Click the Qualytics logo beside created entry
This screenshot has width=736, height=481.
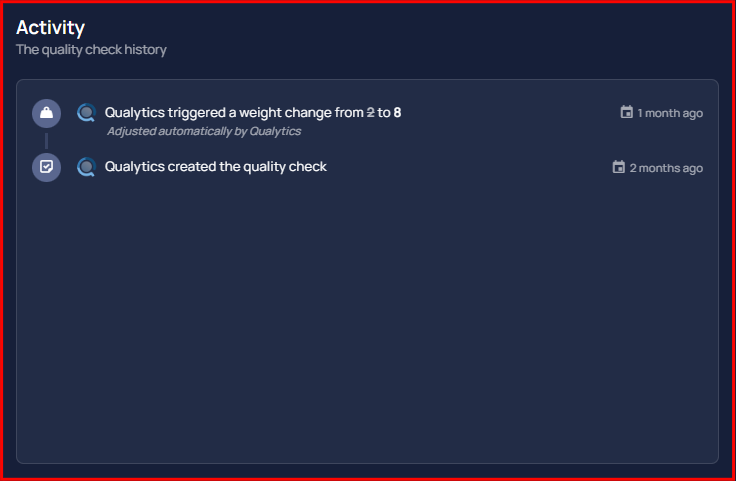[86, 167]
